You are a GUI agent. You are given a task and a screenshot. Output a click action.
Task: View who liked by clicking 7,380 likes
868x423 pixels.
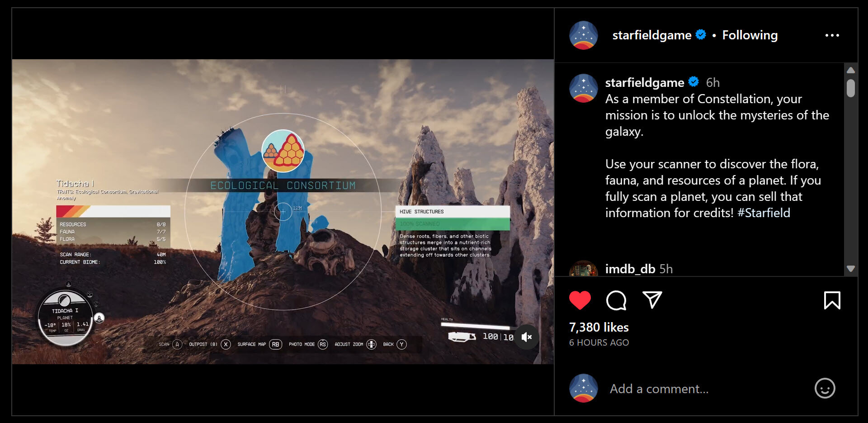point(598,327)
